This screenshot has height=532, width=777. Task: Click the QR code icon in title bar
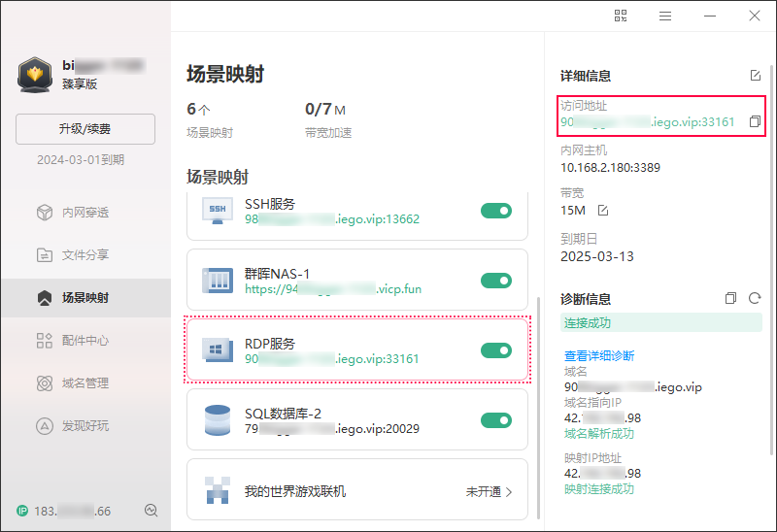click(622, 16)
